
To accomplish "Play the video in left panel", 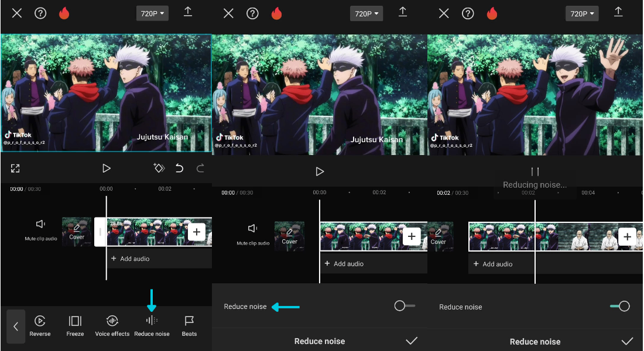I will click(107, 168).
